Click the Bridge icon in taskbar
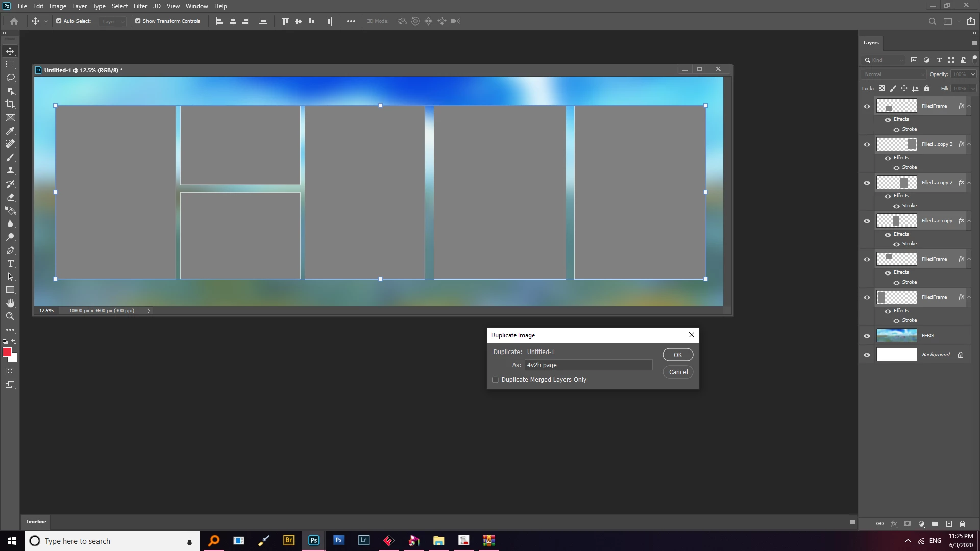980x551 pixels. click(x=288, y=540)
